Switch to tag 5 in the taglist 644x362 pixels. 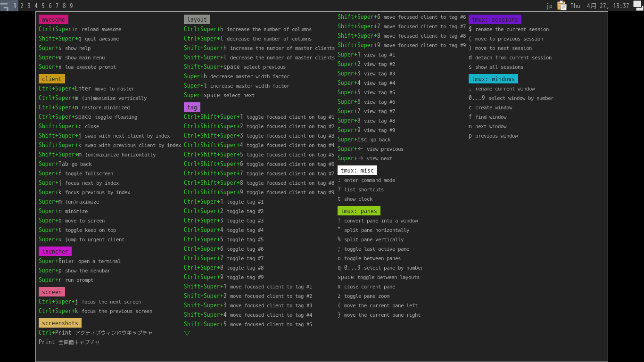coord(43,6)
